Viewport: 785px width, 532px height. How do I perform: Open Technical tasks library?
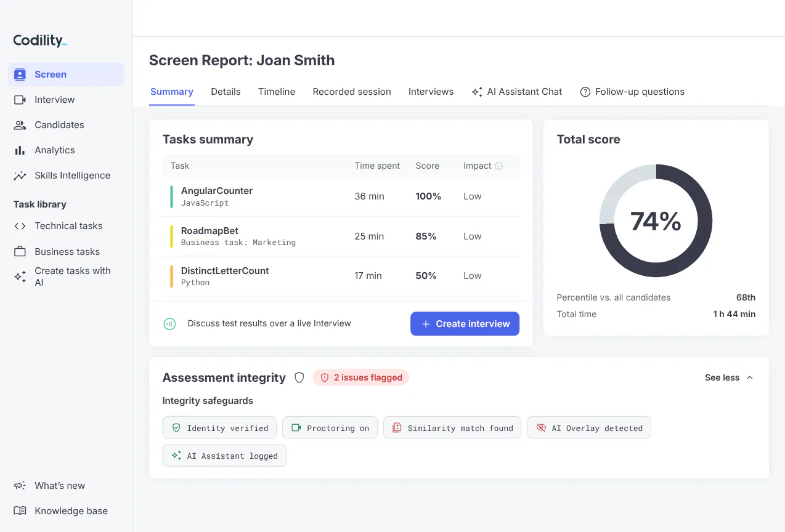point(66,226)
